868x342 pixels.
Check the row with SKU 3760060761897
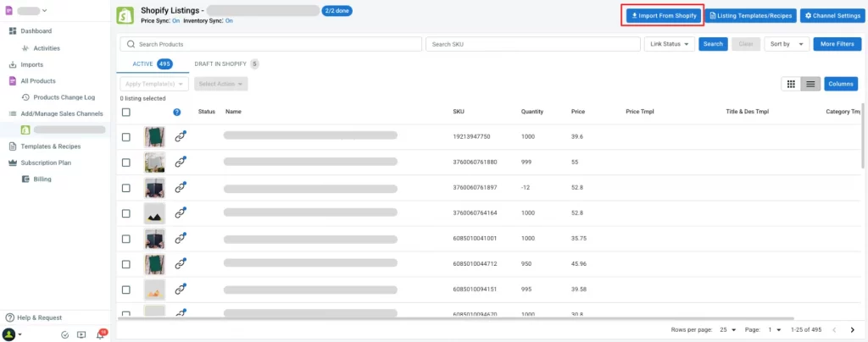pos(126,188)
